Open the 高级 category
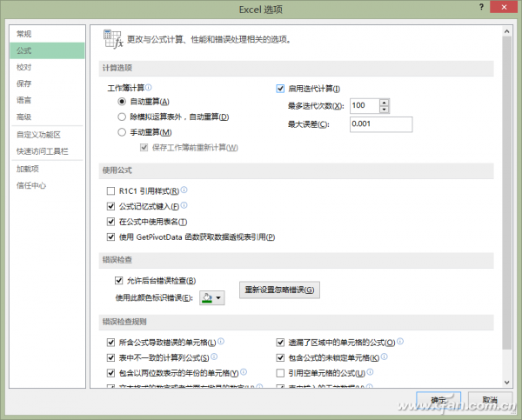Viewport: 522px width, 420px height. point(47,117)
